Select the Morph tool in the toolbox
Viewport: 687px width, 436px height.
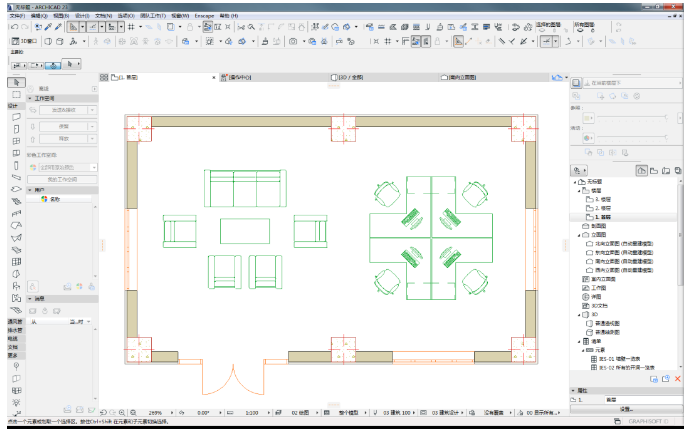coord(16,274)
